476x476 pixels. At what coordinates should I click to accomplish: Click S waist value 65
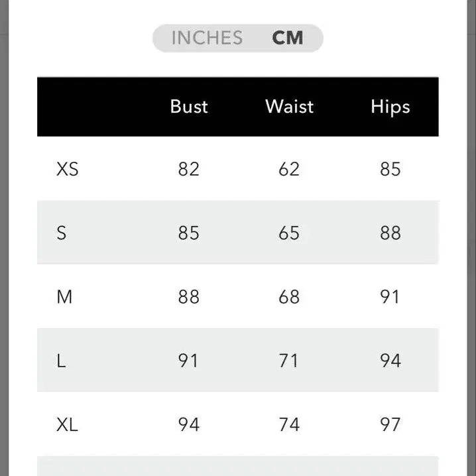pyautogui.click(x=289, y=233)
